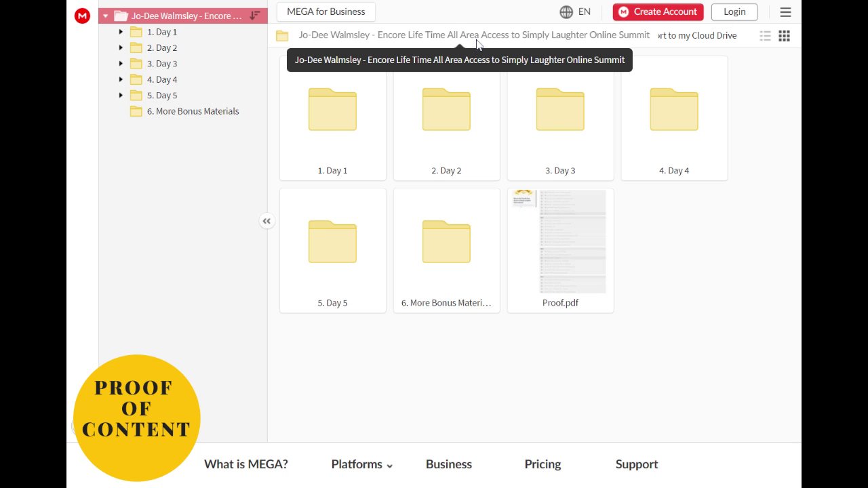Select 6. More Bonus Materials label in tree

(x=193, y=111)
